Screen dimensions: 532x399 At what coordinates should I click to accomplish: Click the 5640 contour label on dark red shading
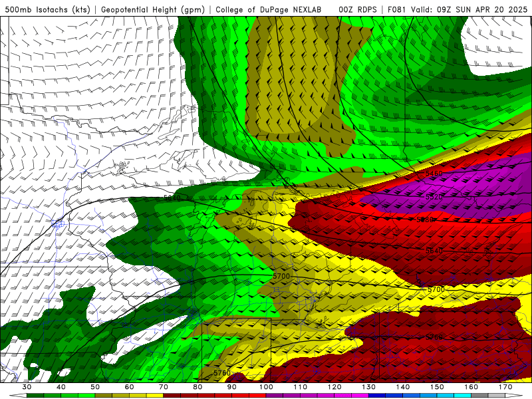pos(434,251)
